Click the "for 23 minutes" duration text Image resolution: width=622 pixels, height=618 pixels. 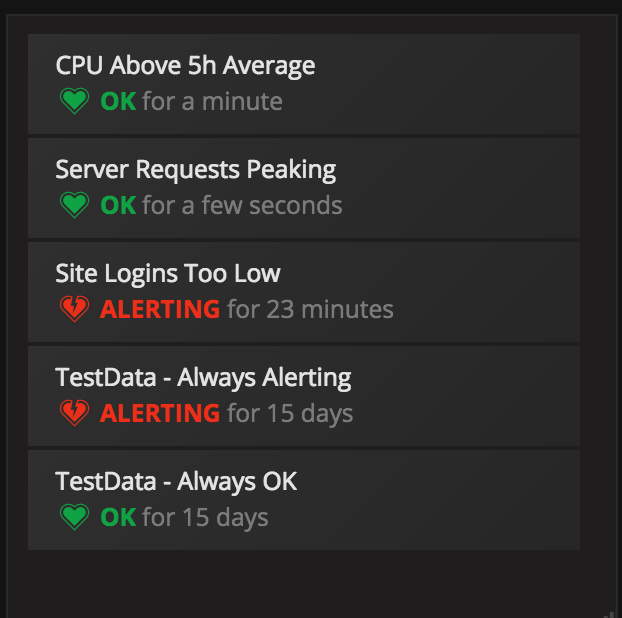[310, 309]
